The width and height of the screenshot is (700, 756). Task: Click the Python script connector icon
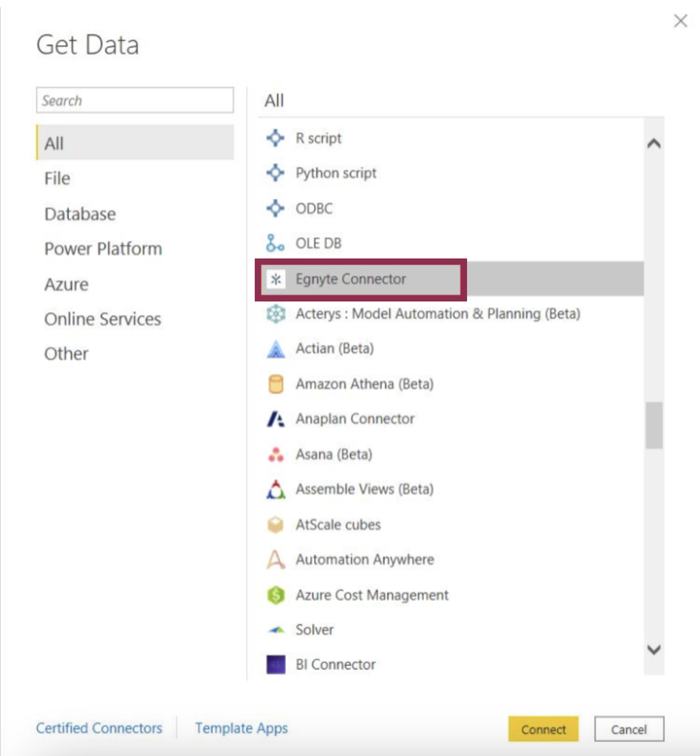point(275,173)
